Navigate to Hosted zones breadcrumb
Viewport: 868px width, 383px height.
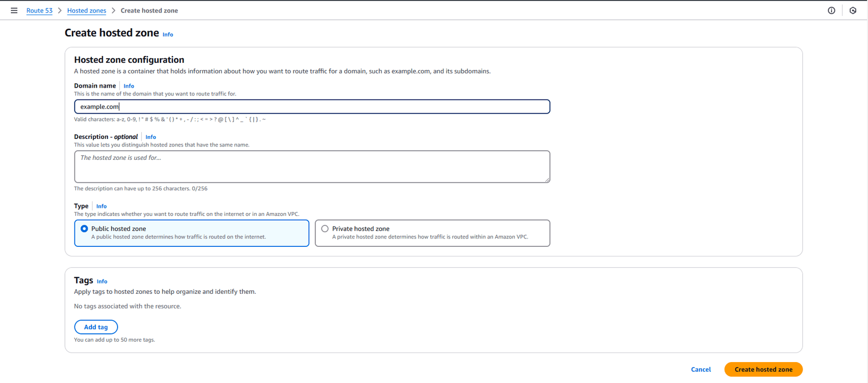tap(86, 11)
